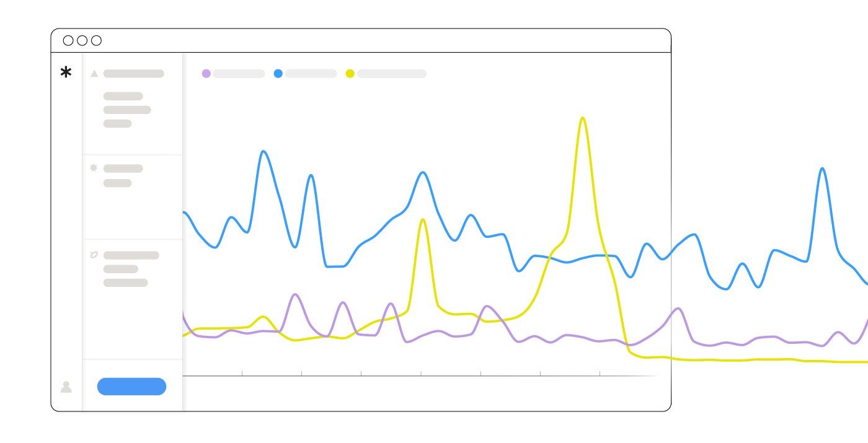Select first sub-item under the triangle section

pyautogui.click(x=123, y=96)
